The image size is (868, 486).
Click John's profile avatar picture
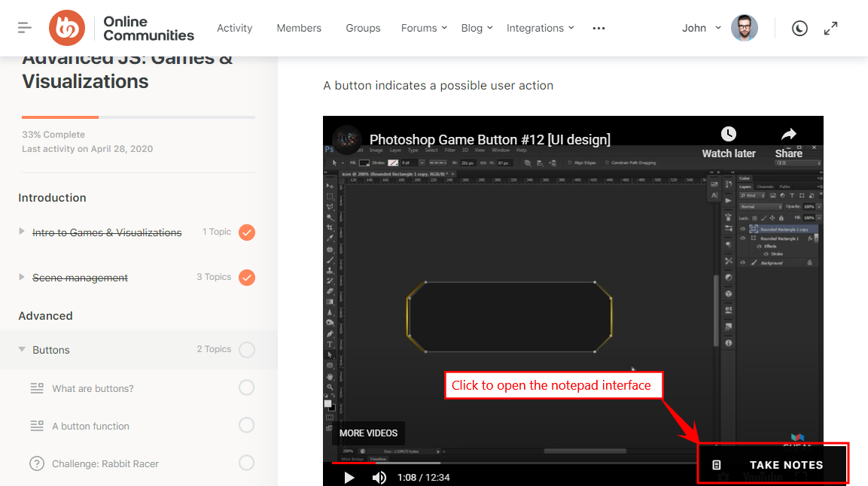[745, 28]
